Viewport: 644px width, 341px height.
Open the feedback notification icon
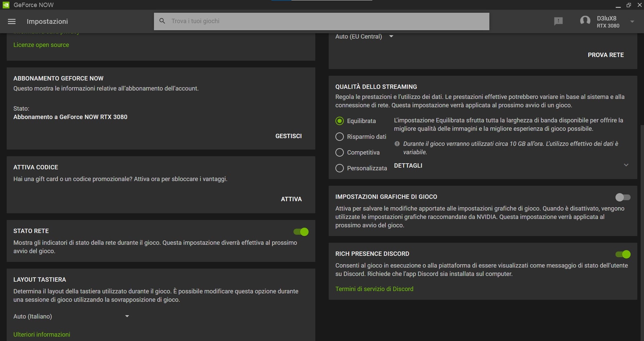tap(558, 21)
